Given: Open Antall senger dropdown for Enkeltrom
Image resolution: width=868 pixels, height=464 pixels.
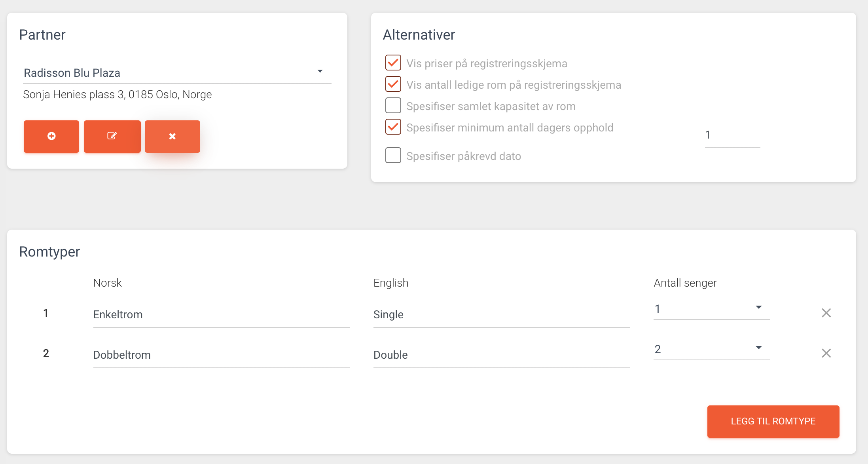Looking at the screenshot, I should coord(711,309).
